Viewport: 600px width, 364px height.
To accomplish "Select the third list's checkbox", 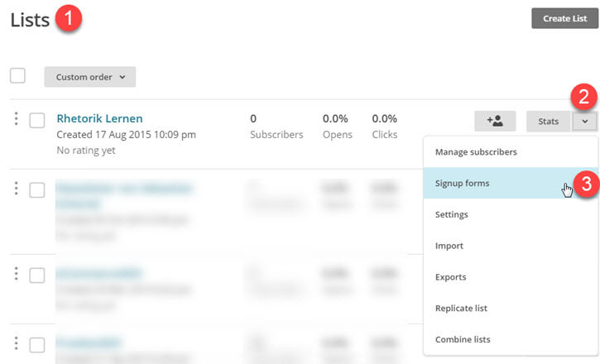I will 37,275.
